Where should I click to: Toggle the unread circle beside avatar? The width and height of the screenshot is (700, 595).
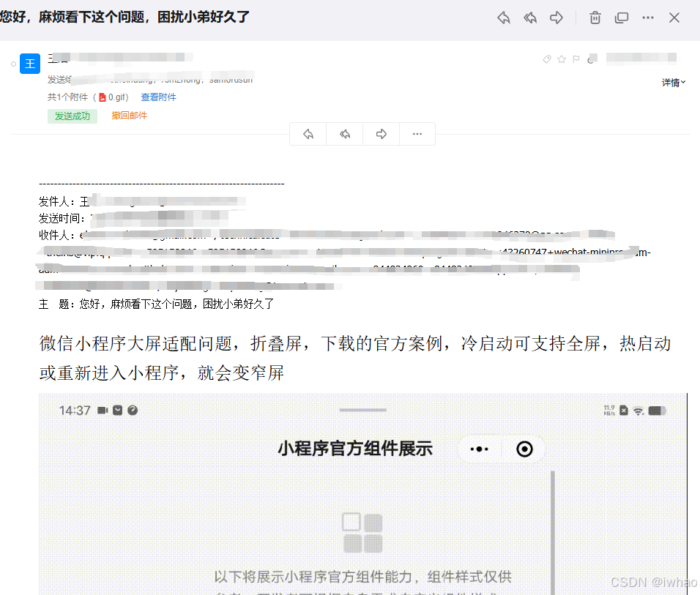point(13,64)
